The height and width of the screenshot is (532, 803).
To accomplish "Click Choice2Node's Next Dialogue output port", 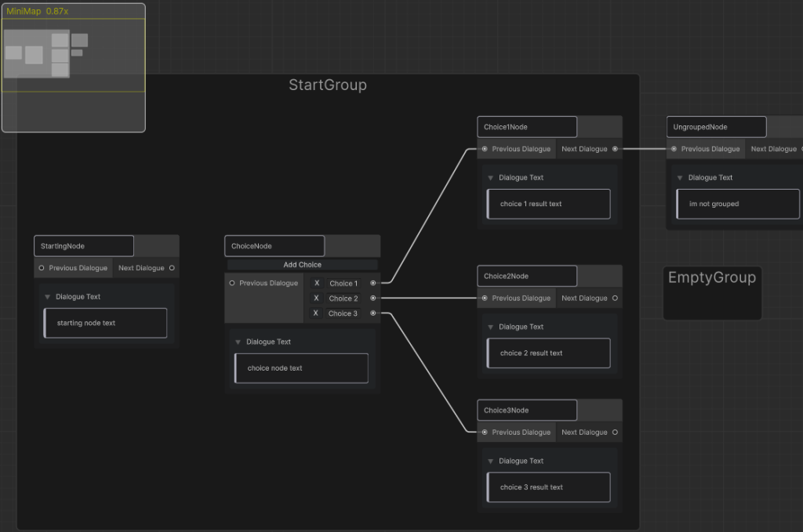I will coord(615,298).
